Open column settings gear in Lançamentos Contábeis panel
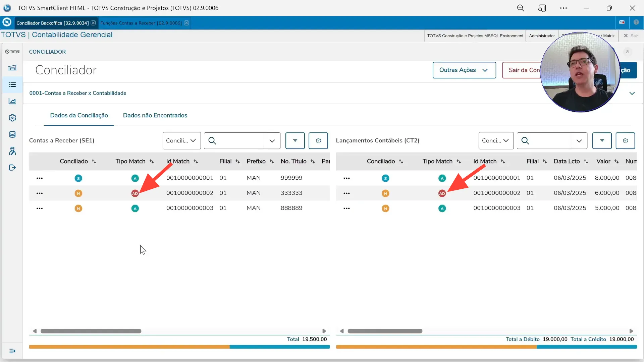 (625, 141)
